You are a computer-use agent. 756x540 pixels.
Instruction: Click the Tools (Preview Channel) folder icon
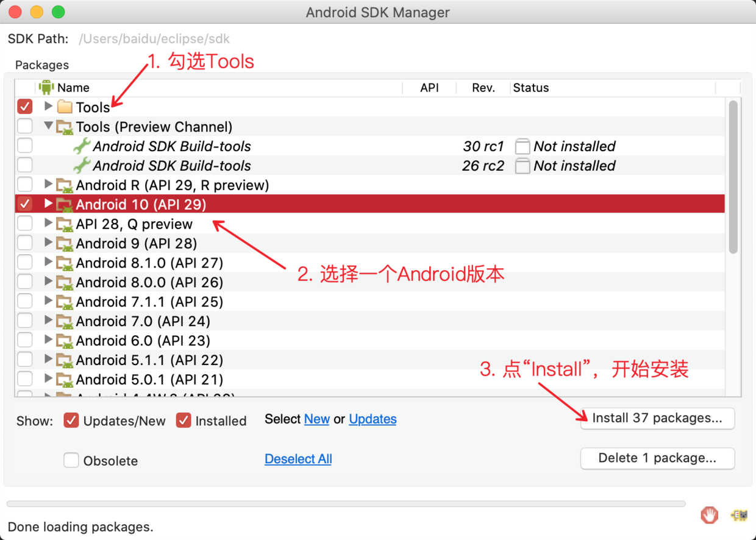coord(65,127)
